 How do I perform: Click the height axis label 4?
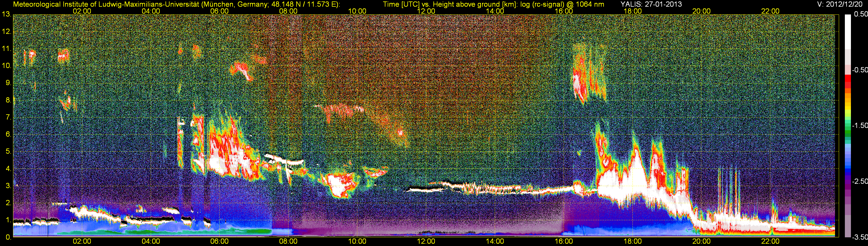click(x=8, y=169)
